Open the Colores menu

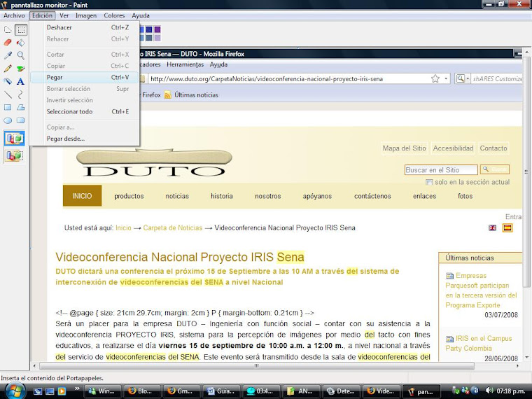[114, 15]
